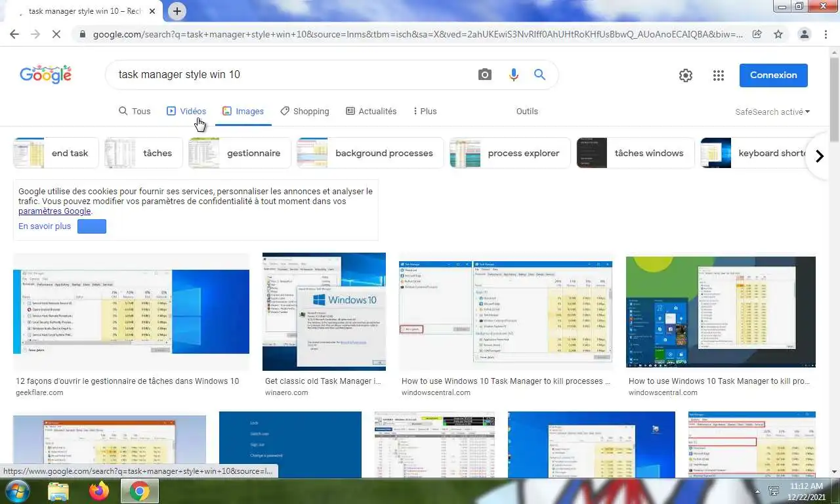Open geekflare.com task manager thumbnail
Screen dimensions: 840x504
[131, 312]
